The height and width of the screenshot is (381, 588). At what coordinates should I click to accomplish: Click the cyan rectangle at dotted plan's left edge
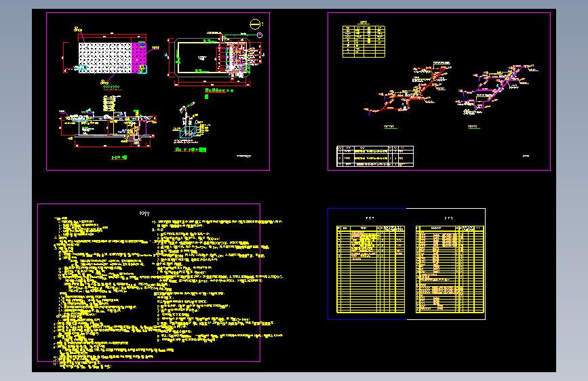point(83,68)
